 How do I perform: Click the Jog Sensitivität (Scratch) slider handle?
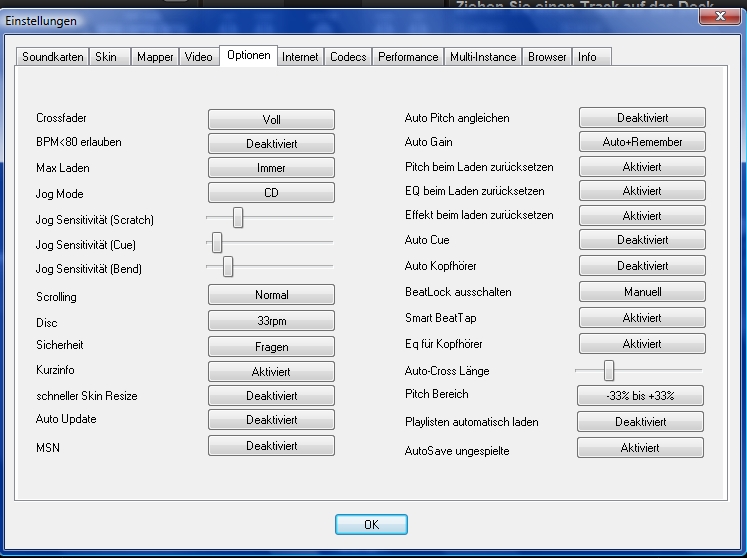pyautogui.click(x=238, y=217)
